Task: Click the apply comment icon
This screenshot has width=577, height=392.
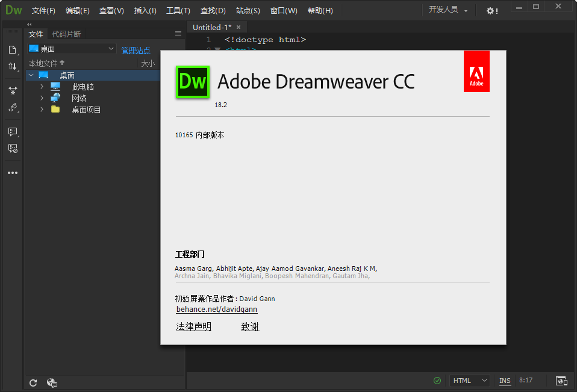Action: tap(13, 132)
